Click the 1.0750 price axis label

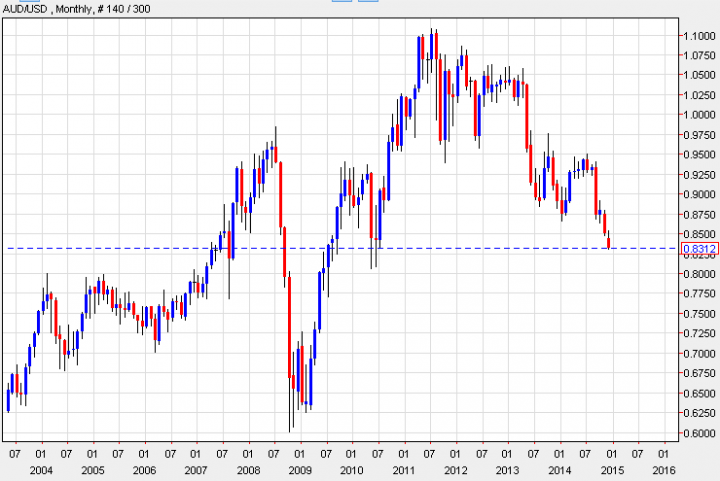[699, 56]
